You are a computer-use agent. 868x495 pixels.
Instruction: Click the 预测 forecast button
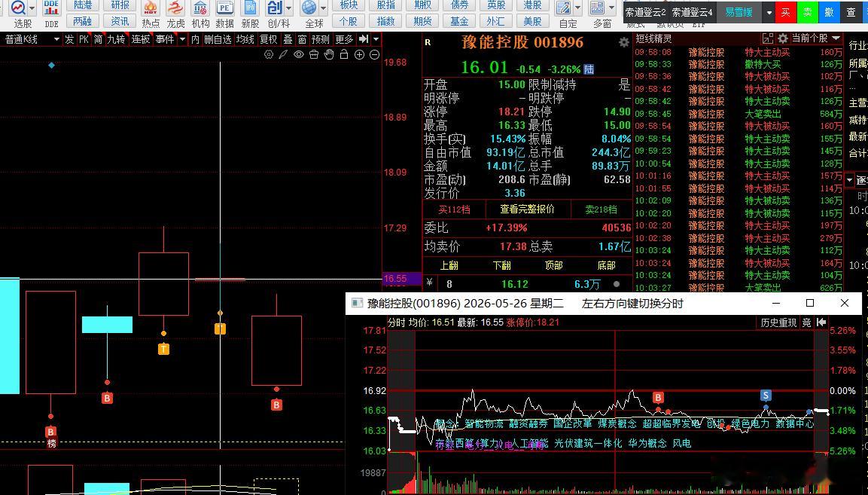coord(321,39)
